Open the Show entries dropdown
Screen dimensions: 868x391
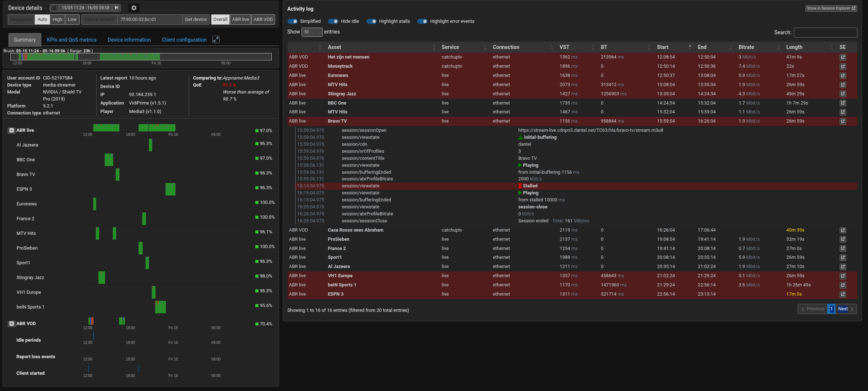click(x=311, y=32)
